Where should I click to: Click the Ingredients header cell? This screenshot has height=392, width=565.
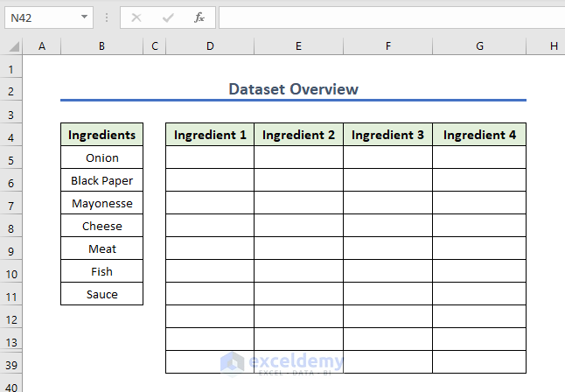coord(101,135)
